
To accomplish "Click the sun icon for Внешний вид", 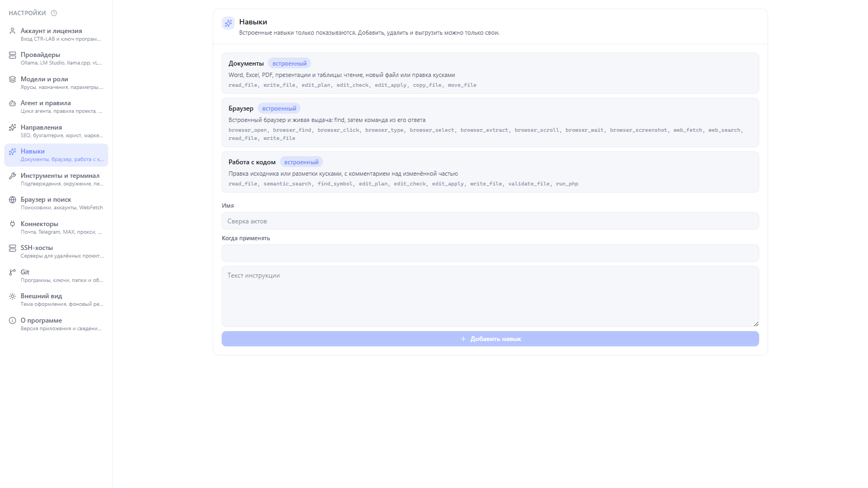I will click(x=12, y=296).
